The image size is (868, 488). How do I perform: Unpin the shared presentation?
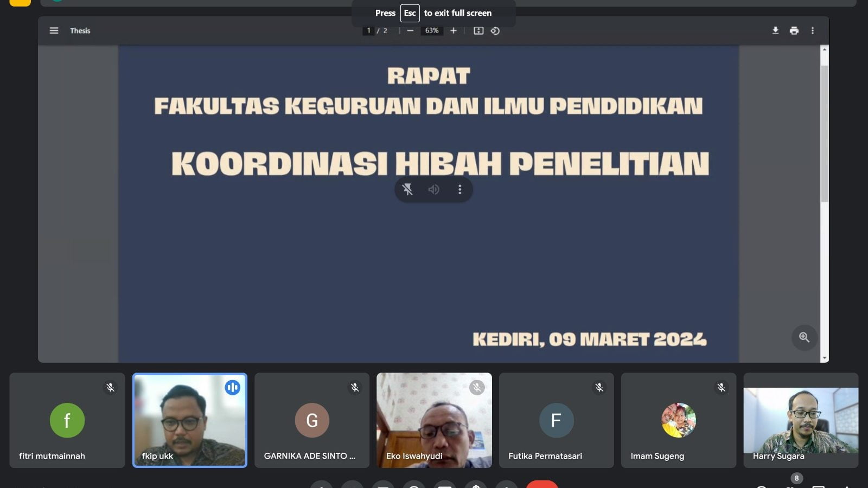(407, 189)
